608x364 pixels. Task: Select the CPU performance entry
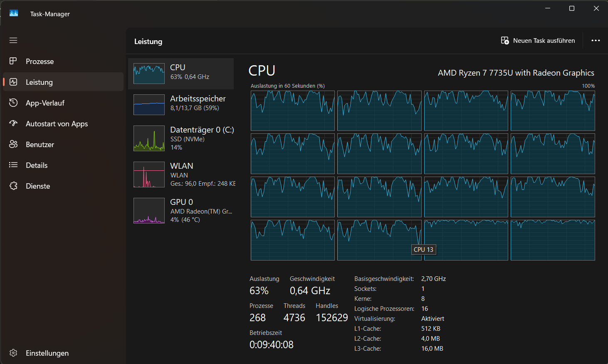coord(181,74)
